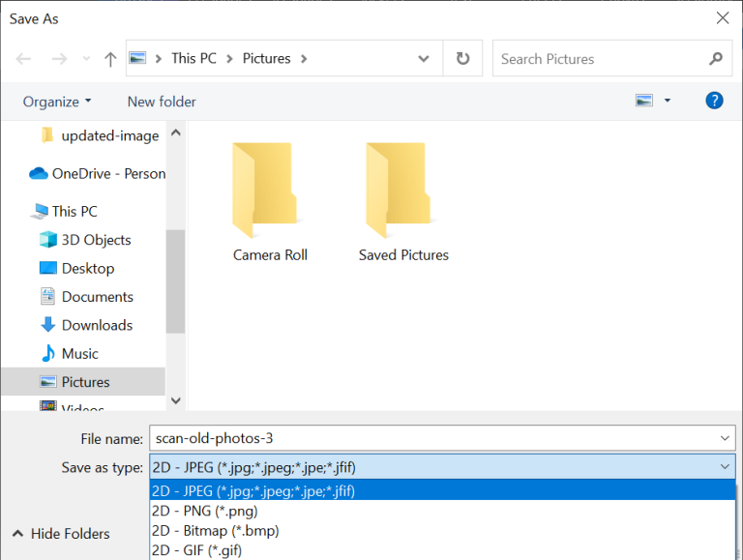Click the Back navigation arrow

(x=24, y=59)
